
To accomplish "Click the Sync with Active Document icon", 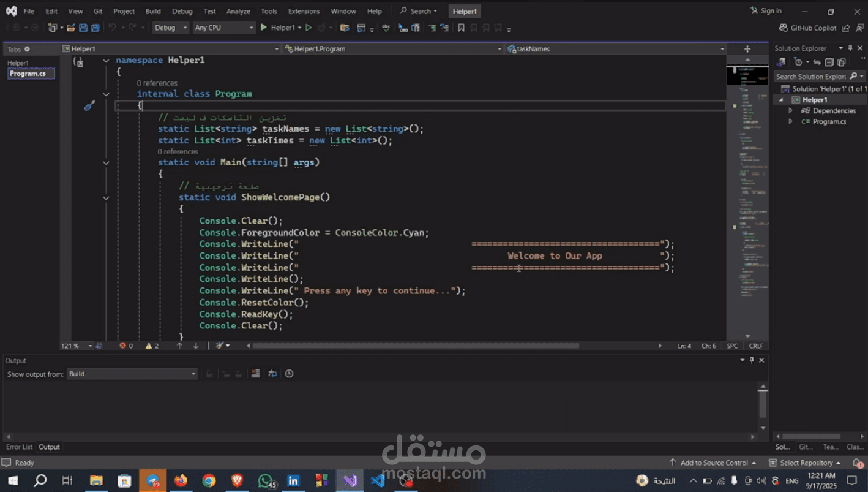I will [817, 62].
